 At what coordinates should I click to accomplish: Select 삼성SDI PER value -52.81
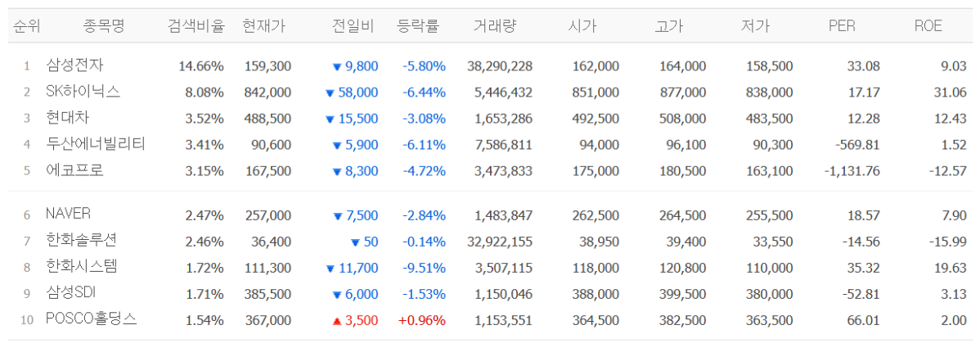coord(861,294)
